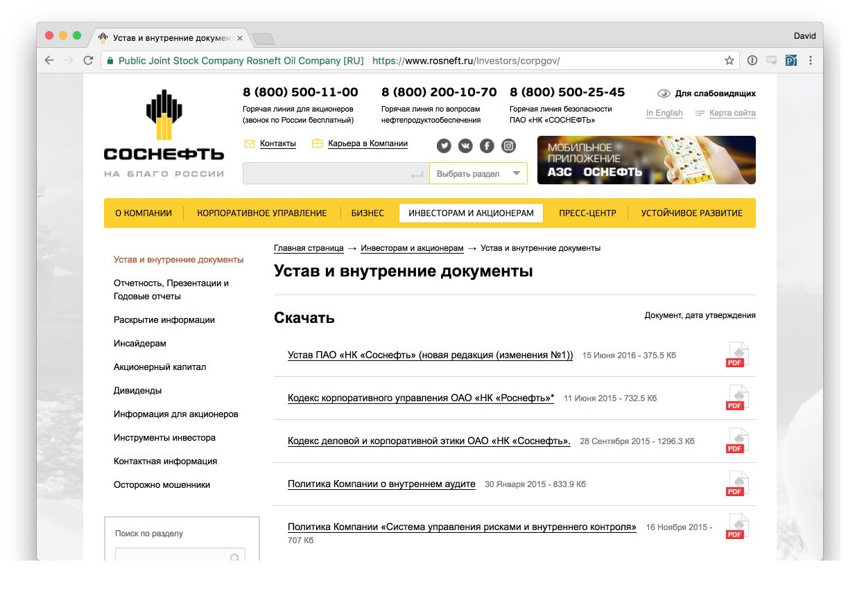Open Акционерный капитал sidebar item
The width and height of the screenshot is (864, 616).
(160, 367)
